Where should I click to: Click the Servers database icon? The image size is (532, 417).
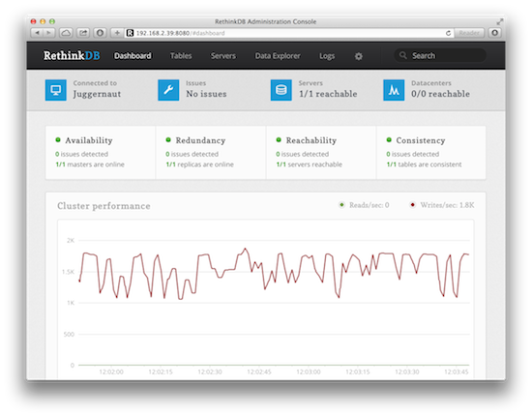point(281,90)
